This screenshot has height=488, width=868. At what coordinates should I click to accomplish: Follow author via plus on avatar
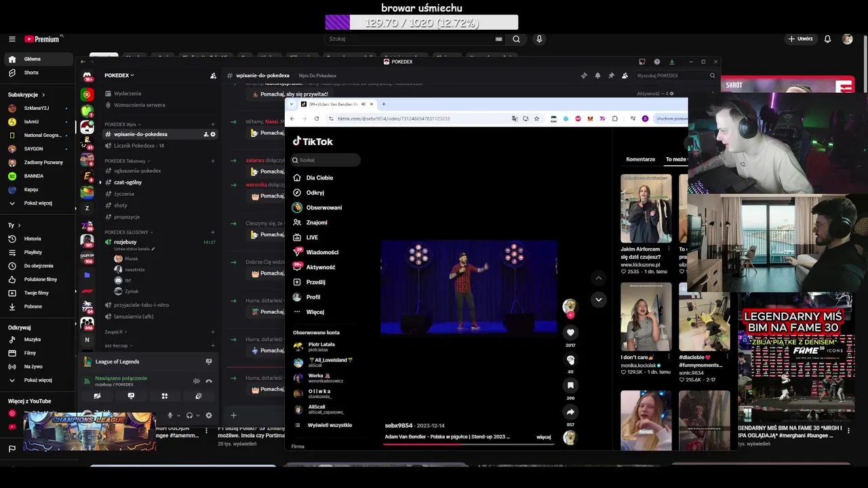point(570,315)
